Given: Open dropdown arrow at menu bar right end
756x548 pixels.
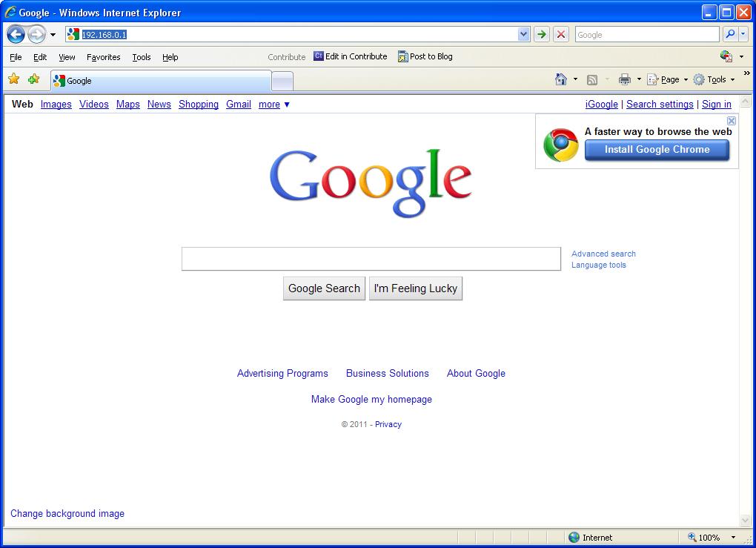Looking at the screenshot, I should pos(741,57).
